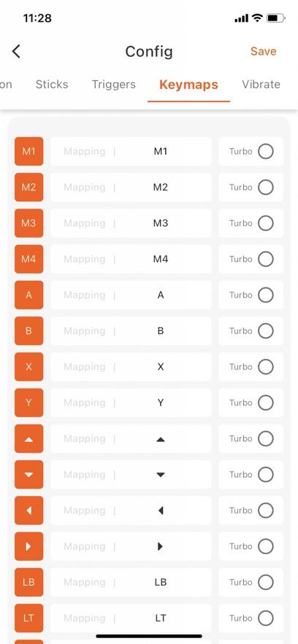Screen dimensions: 298x644
Task: Open the mapping selector for Y
Action: 131,403
